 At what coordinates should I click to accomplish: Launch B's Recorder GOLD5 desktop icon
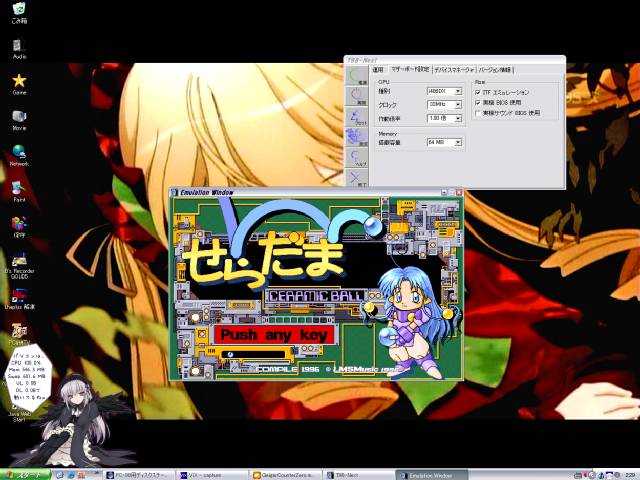point(19,266)
